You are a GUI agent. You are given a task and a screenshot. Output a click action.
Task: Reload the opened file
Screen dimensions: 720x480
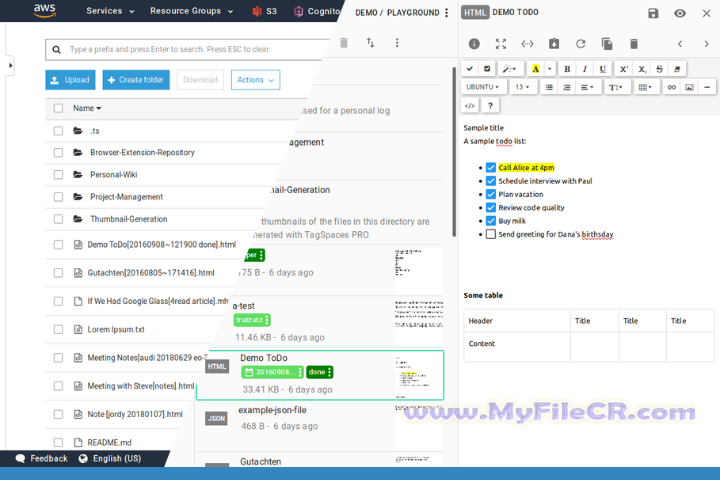580,44
